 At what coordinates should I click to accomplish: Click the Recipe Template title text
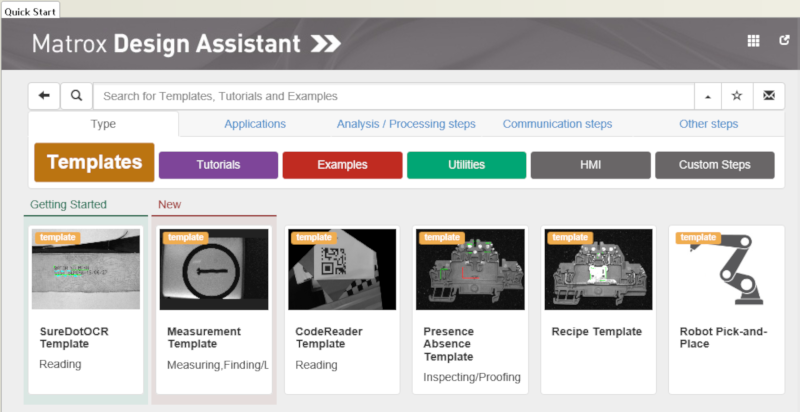pos(596,331)
